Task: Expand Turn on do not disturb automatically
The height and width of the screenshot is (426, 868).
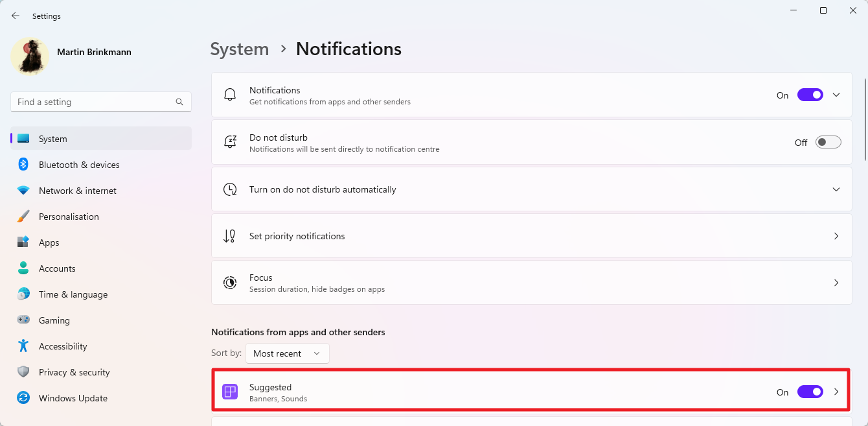Action: (x=836, y=189)
